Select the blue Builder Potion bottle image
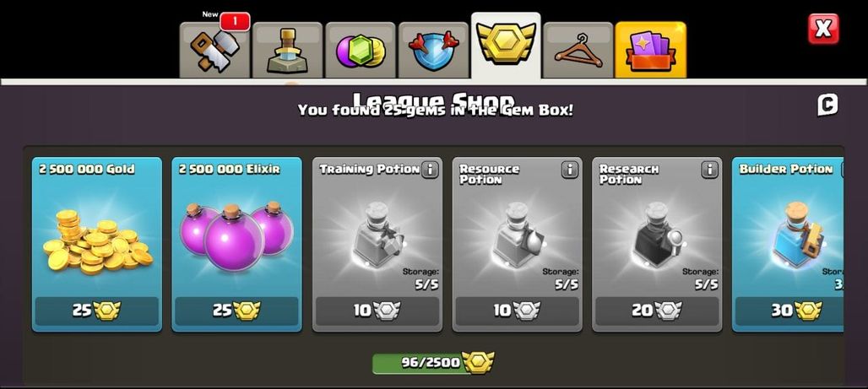This screenshot has height=389, width=868. (796, 235)
